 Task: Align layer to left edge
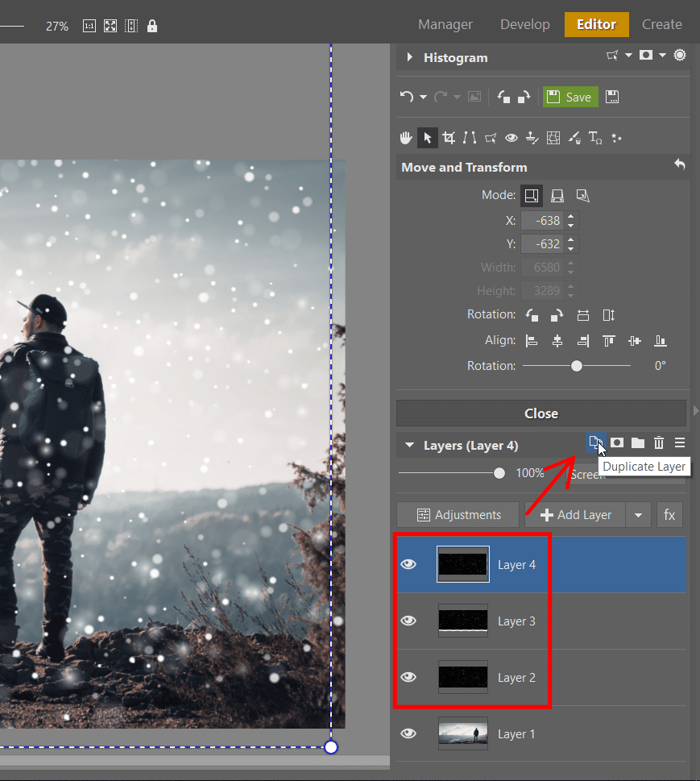532,341
